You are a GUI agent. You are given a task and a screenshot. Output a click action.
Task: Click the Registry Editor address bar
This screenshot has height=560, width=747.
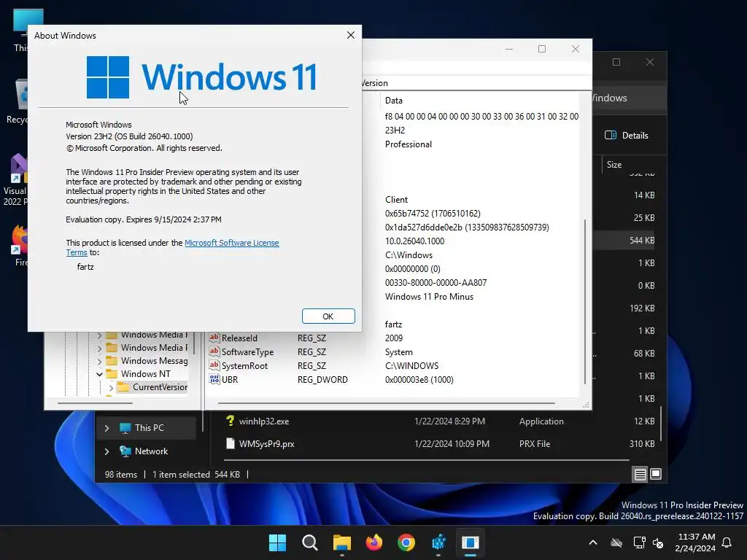pos(476,83)
